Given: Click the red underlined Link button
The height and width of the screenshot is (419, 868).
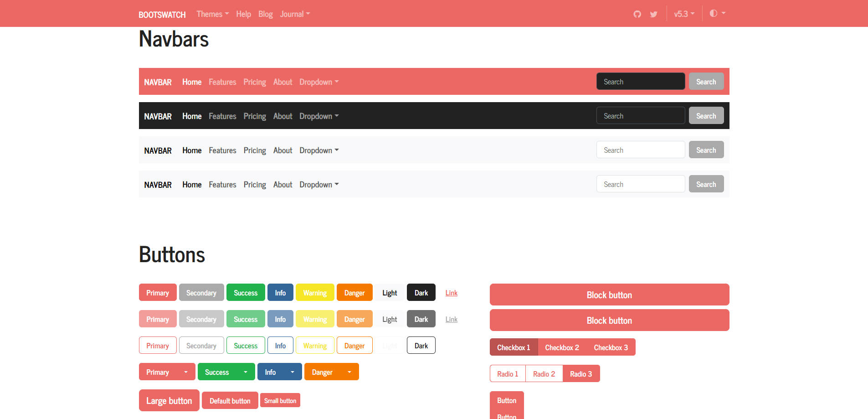Looking at the screenshot, I should click(451, 293).
